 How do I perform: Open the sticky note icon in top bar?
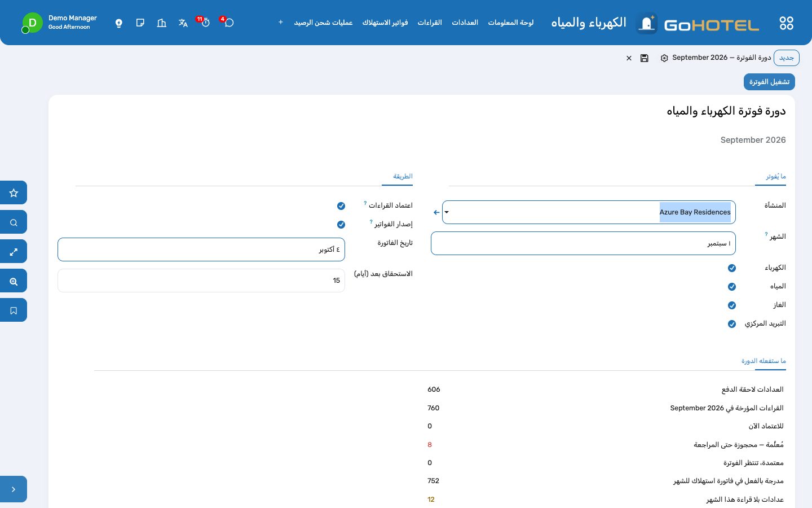click(140, 23)
